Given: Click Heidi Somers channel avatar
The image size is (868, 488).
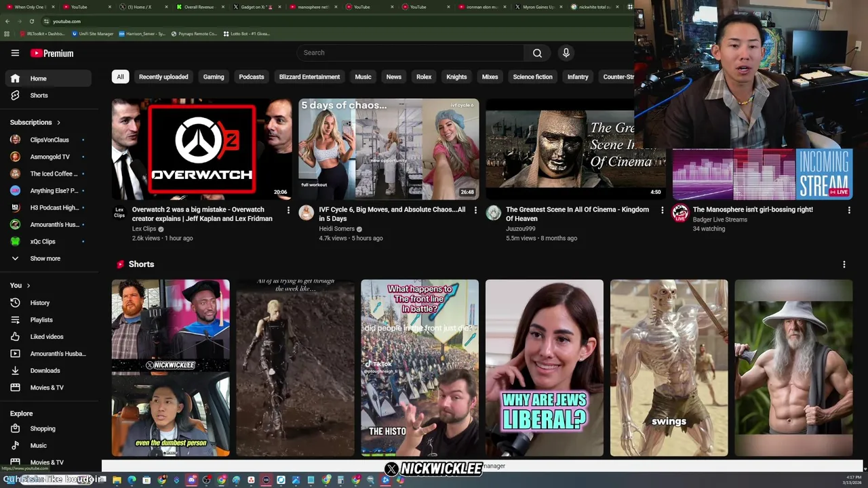Looking at the screenshot, I should [307, 213].
